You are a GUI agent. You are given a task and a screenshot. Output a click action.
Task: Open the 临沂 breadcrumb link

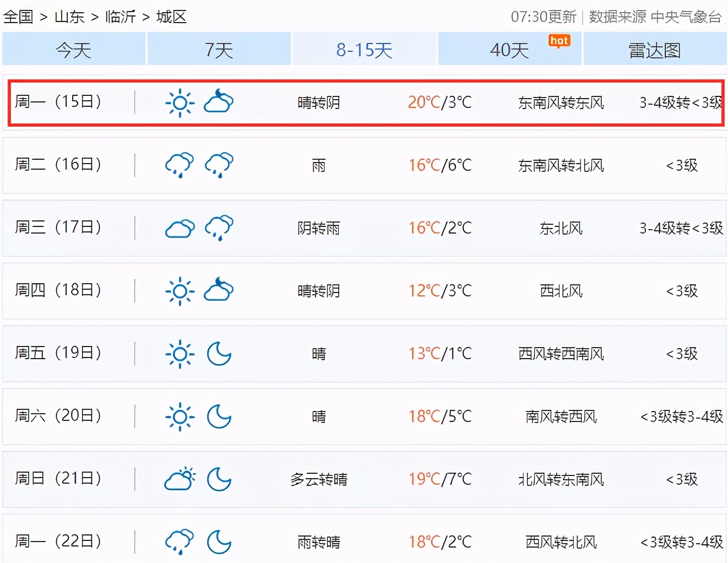pos(120,17)
